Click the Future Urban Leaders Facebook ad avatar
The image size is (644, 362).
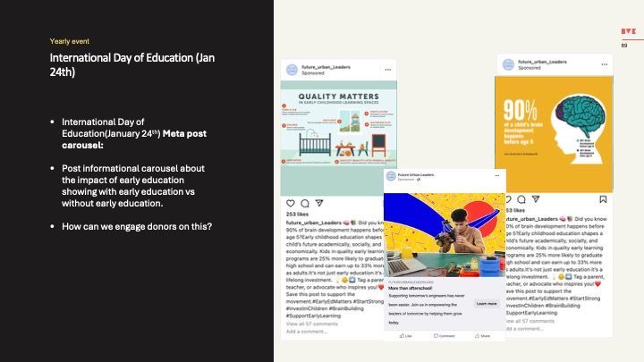(x=391, y=176)
